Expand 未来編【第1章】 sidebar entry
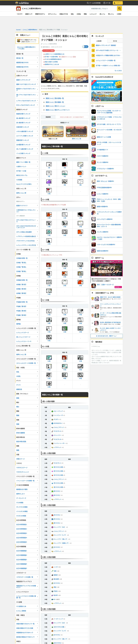138x644 pixels. [x=27, y=285]
